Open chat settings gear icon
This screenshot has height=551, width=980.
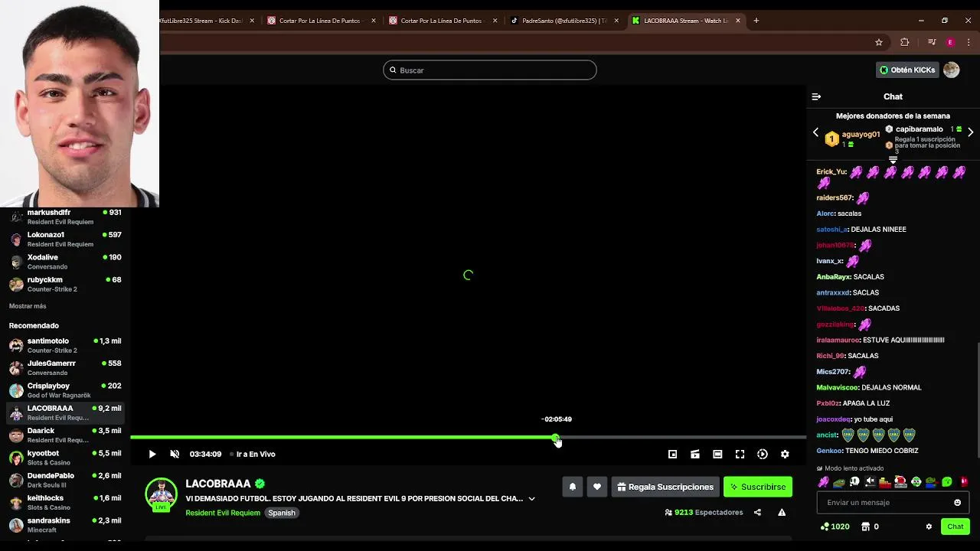coord(929,527)
